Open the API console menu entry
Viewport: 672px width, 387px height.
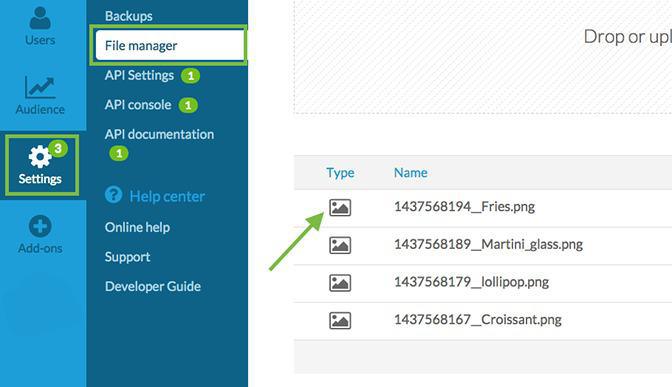click(x=138, y=105)
